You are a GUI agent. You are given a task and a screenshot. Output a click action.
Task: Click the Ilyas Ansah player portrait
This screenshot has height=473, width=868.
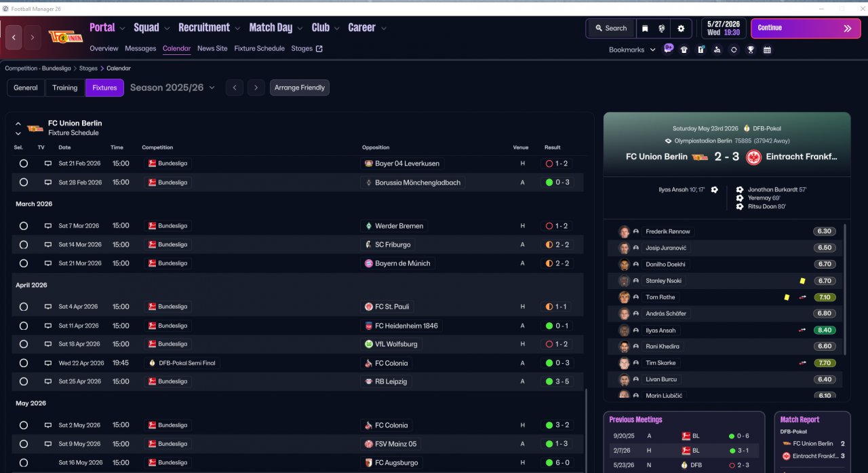(624, 330)
